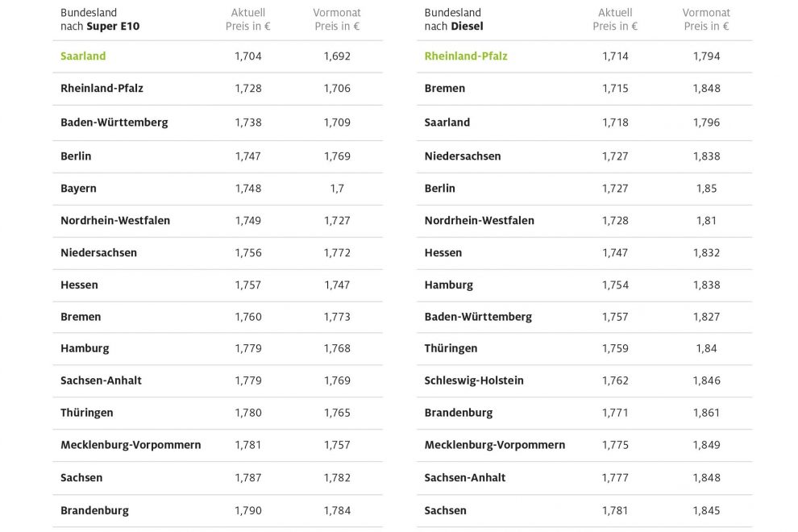Select Sachsen-Anhalt in the Super E10 table

pos(101,380)
